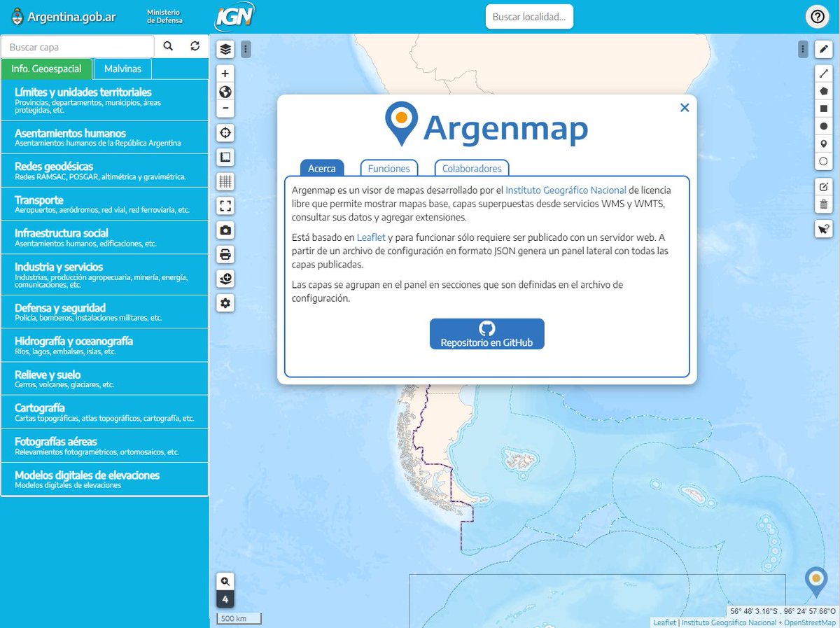Viewport: 840px width, 628px height.
Task: Choose the place marker tool
Action: click(x=824, y=144)
